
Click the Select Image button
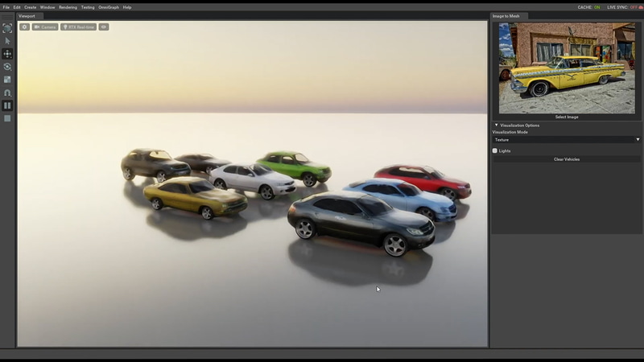[567, 117]
